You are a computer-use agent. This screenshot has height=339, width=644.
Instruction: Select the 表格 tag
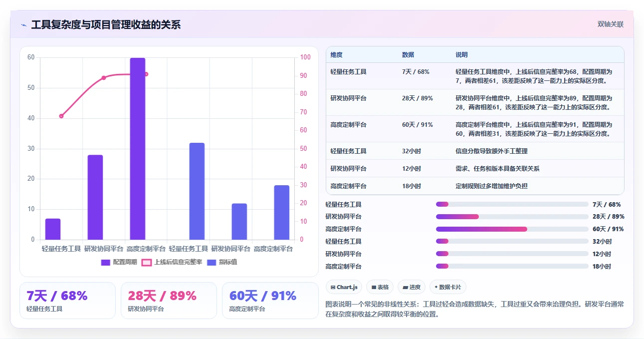pos(380,287)
